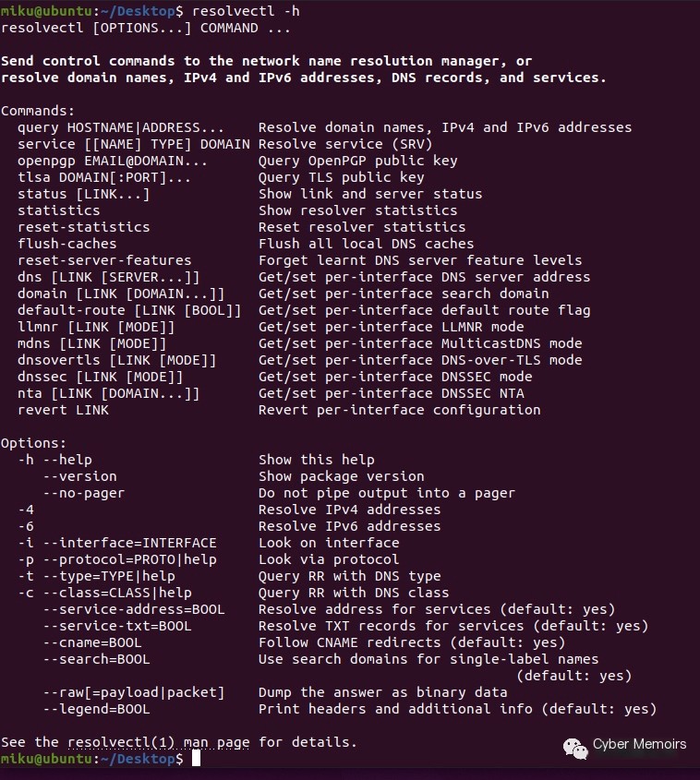
Task: Click the 'Commands:' section heading
Action: coord(38,111)
